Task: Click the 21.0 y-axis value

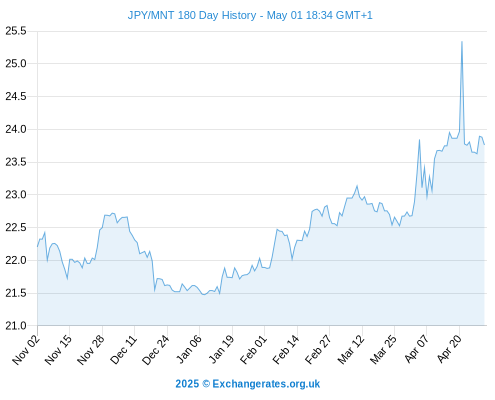Action: [16, 326]
